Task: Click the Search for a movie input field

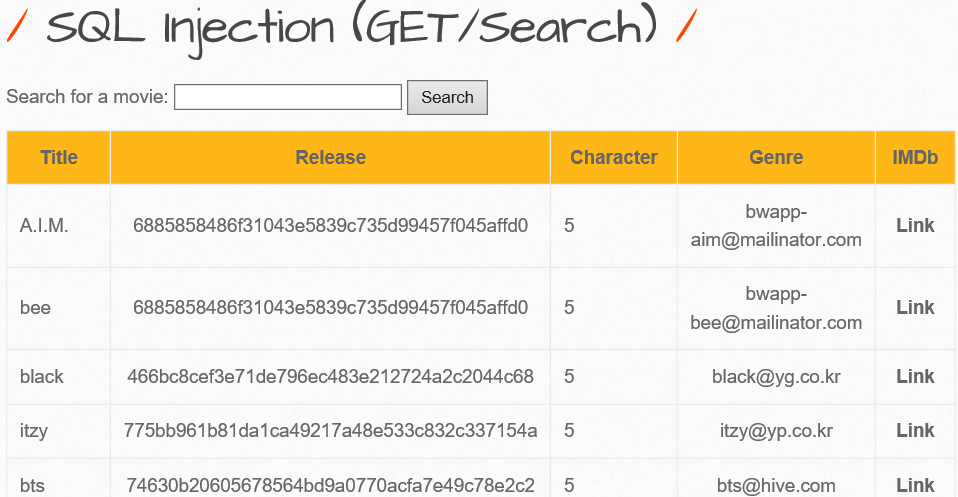Action: tap(288, 97)
